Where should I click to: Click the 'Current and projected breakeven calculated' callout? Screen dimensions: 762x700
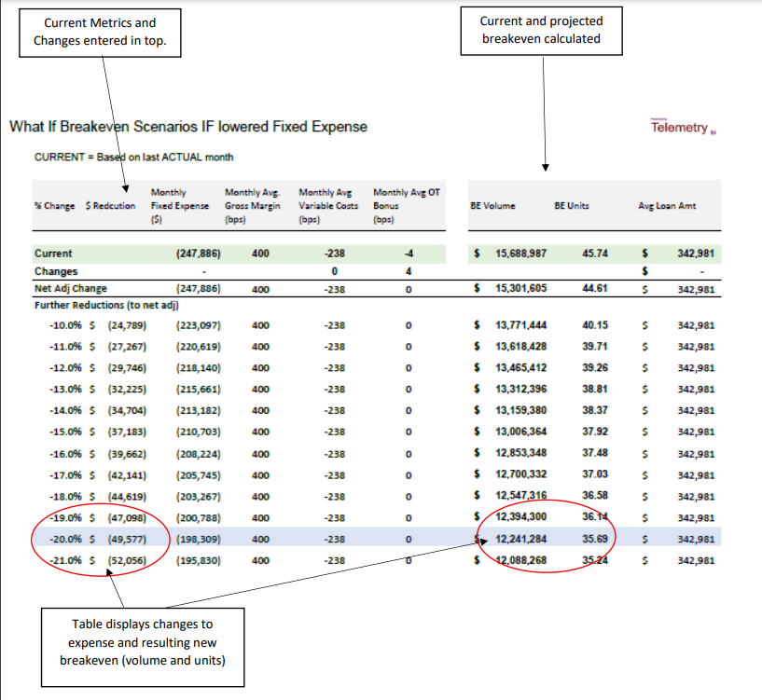[x=541, y=30]
